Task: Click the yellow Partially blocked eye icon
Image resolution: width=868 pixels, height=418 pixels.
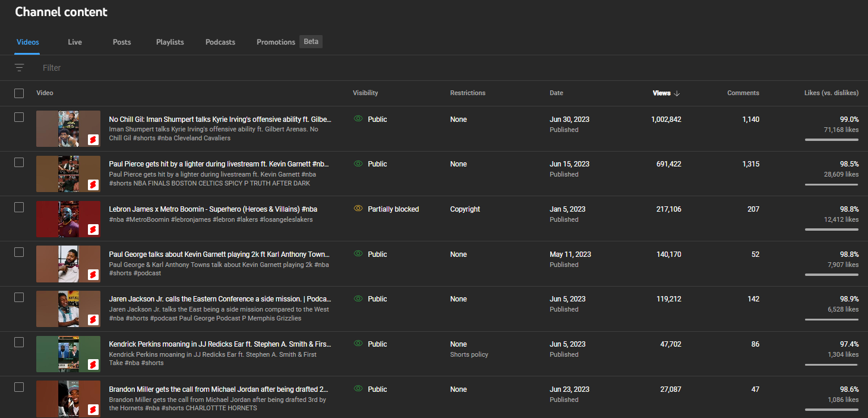Action: [x=358, y=209]
